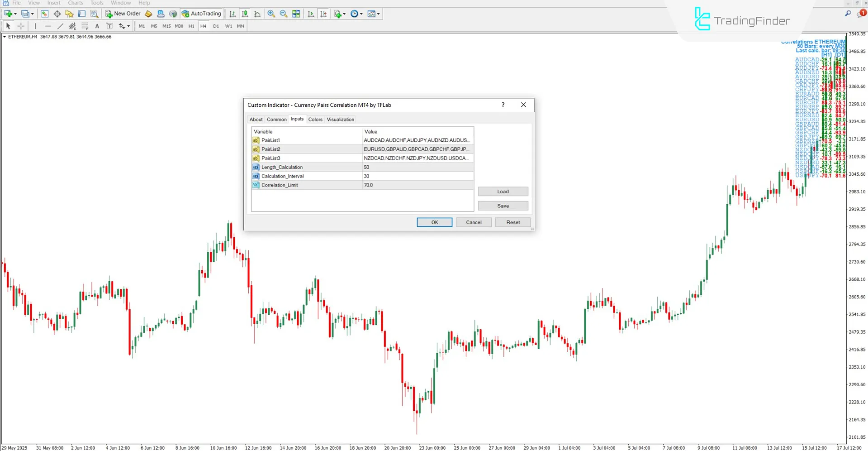Toggle the Market Watch panel

tap(44, 14)
